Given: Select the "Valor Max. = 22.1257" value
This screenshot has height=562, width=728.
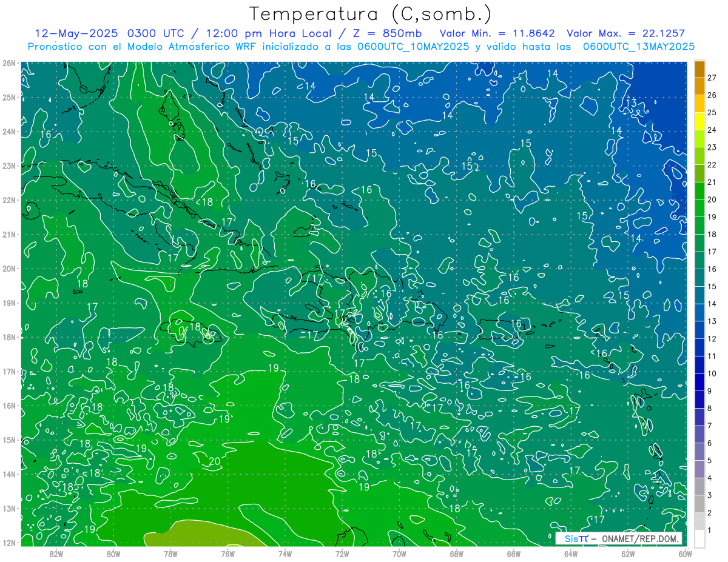Looking at the screenshot, I should (626, 33).
